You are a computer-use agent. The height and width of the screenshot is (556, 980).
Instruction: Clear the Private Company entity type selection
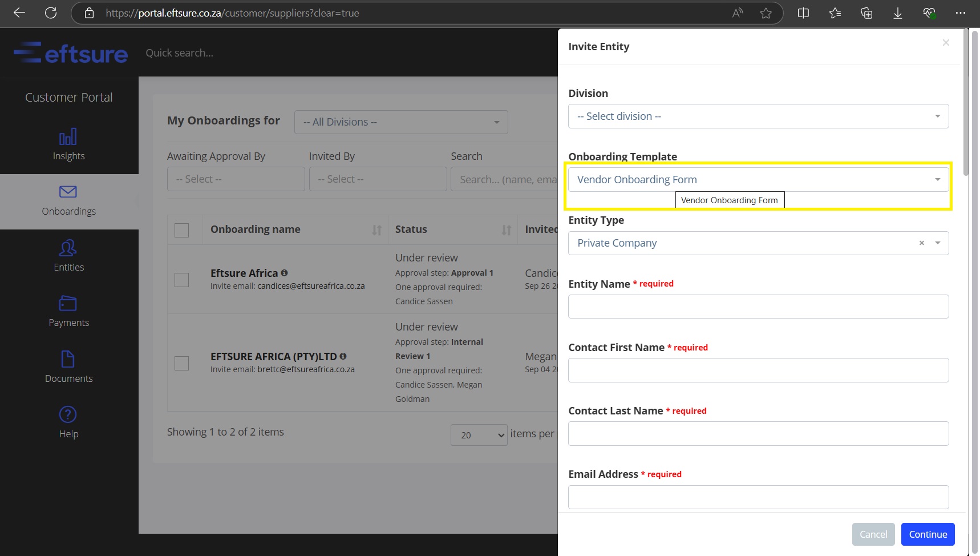921,243
